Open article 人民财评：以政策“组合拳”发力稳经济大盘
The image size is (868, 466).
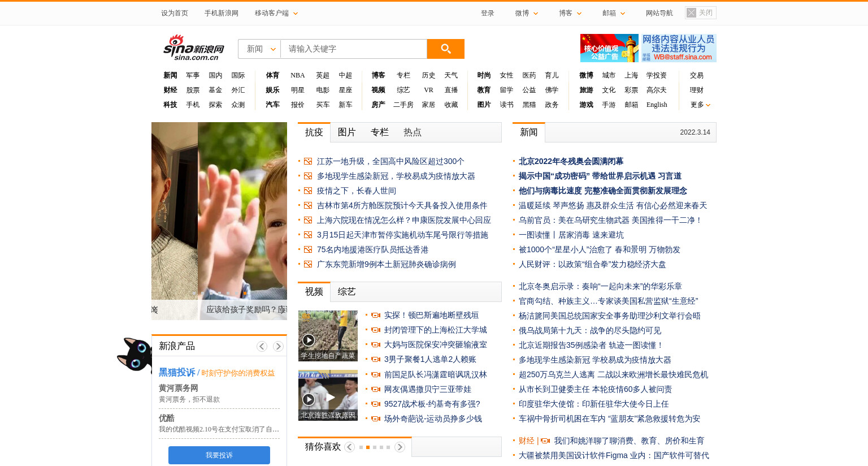(x=592, y=264)
